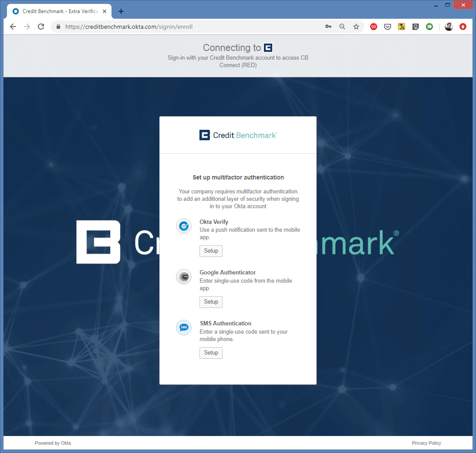Click 'Google Authenticator' factor title
The height and width of the screenshot is (453, 476).
(x=228, y=272)
